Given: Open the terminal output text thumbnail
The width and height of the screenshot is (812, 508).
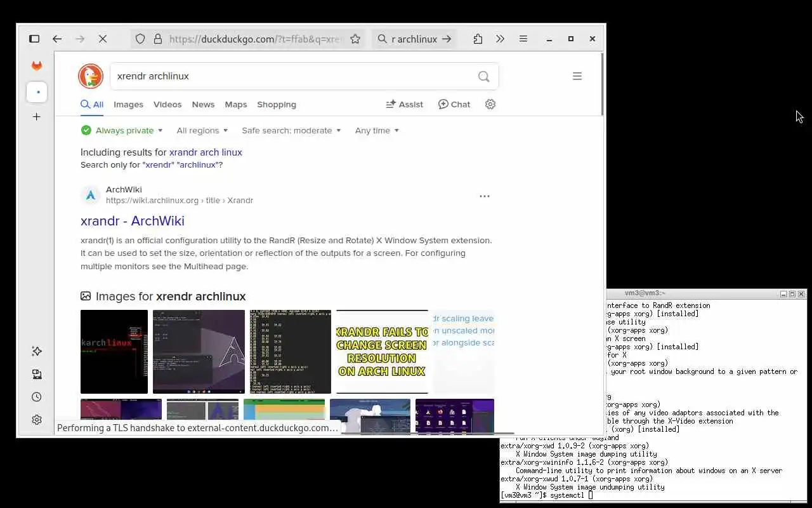Looking at the screenshot, I should point(291,352).
